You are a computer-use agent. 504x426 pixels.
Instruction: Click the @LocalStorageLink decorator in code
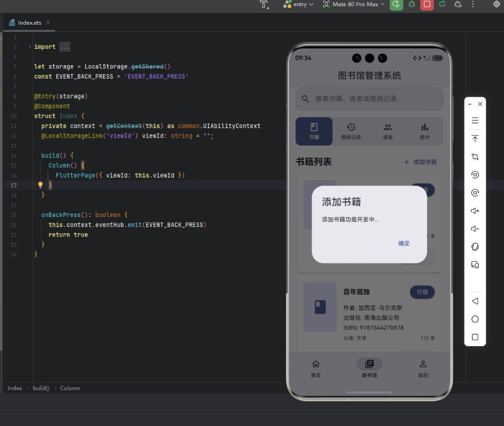point(72,135)
